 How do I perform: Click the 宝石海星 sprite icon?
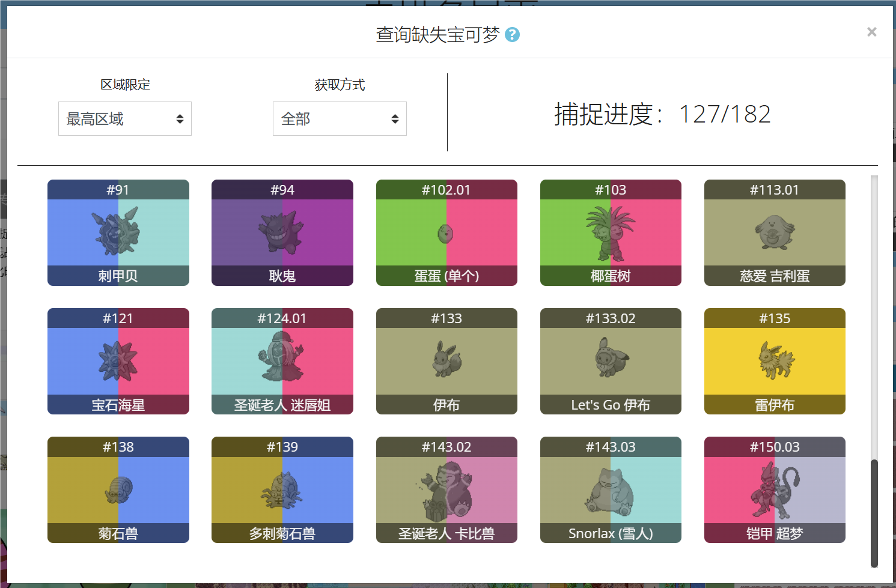118,361
